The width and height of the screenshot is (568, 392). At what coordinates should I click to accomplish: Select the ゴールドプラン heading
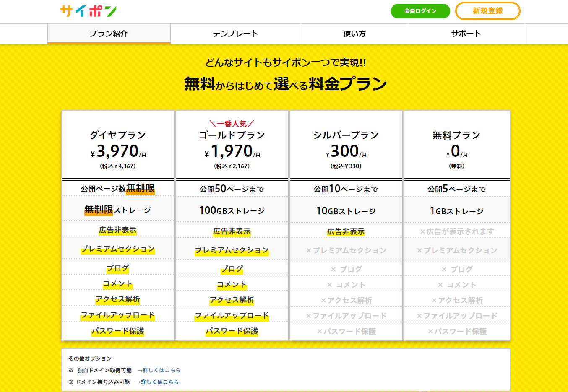[x=232, y=135]
